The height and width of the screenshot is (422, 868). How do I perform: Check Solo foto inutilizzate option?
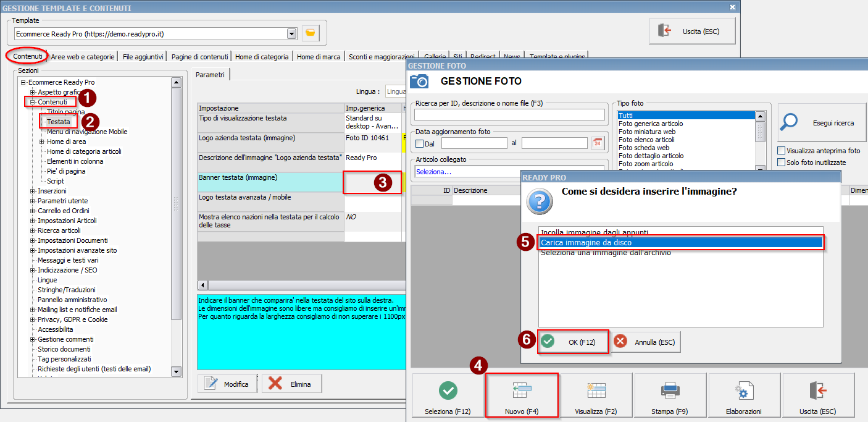point(782,162)
